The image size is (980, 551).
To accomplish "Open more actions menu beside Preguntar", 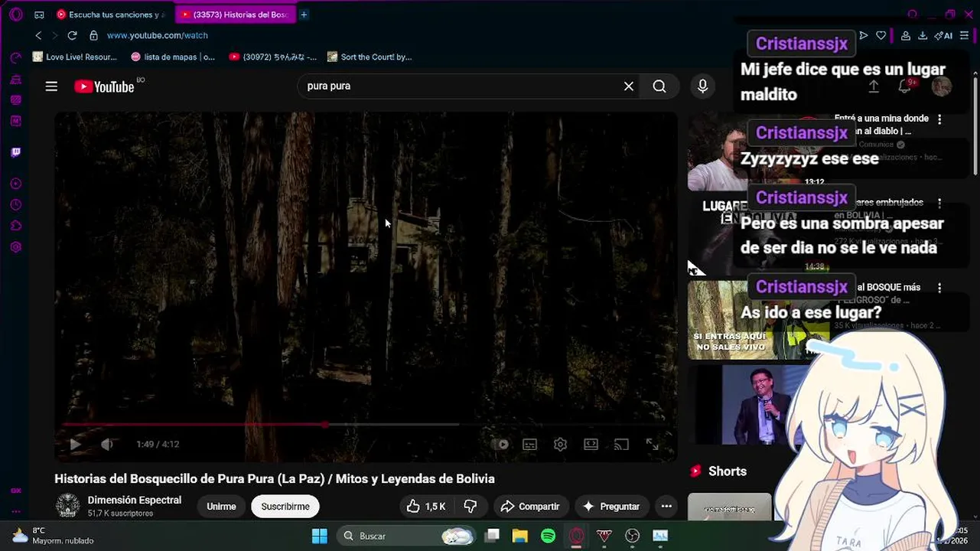I will coord(666,507).
